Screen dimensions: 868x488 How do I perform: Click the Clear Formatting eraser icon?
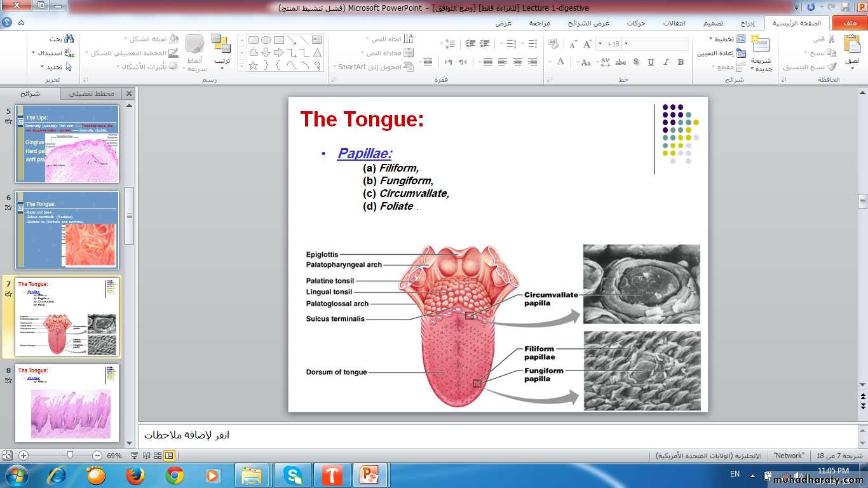(x=553, y=44)
